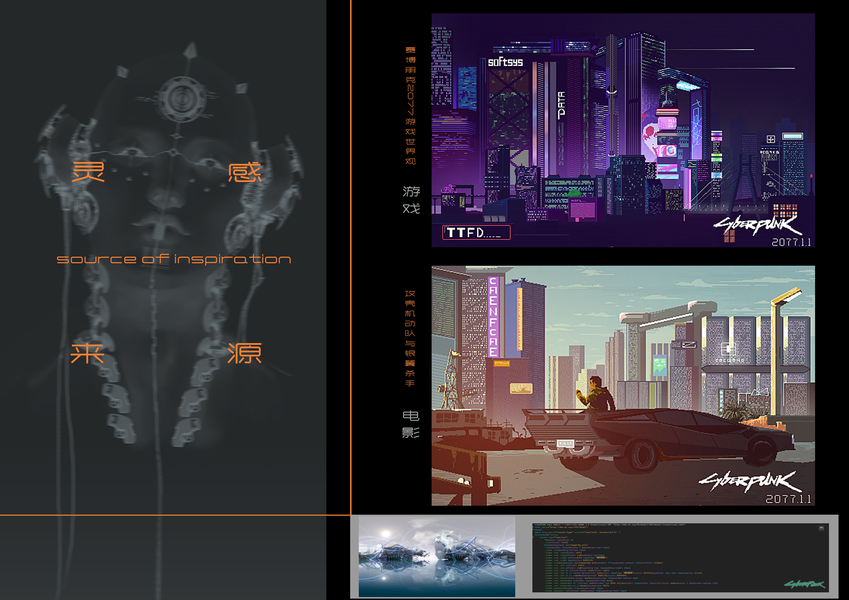This screenshot has width=849, height=600.
Task: Click the orange character 来
Action: coord(88,353)
